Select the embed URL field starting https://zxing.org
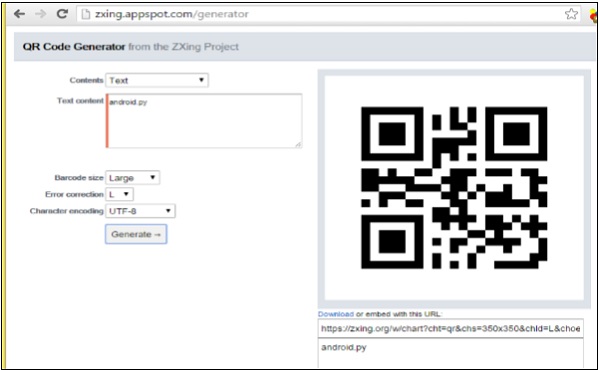The height and width of the screenshot is (370, 600). coord(450,329)
